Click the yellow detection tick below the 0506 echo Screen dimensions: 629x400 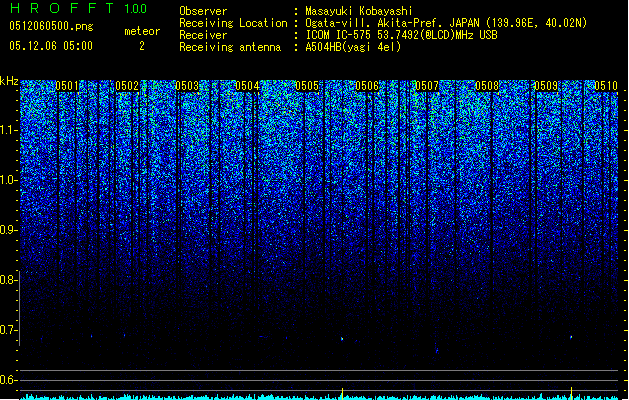coord(342,394)
